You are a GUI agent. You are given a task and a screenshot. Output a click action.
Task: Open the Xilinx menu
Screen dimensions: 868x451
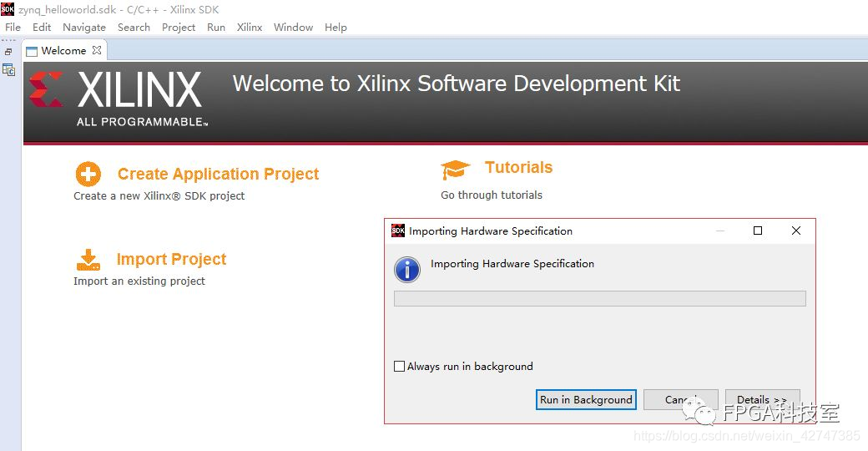coord(249,28)
